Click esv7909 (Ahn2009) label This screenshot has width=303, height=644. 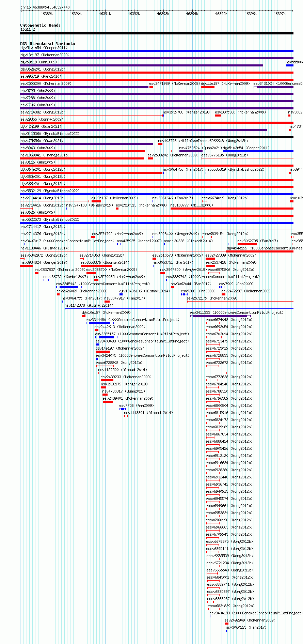[236, 284]
